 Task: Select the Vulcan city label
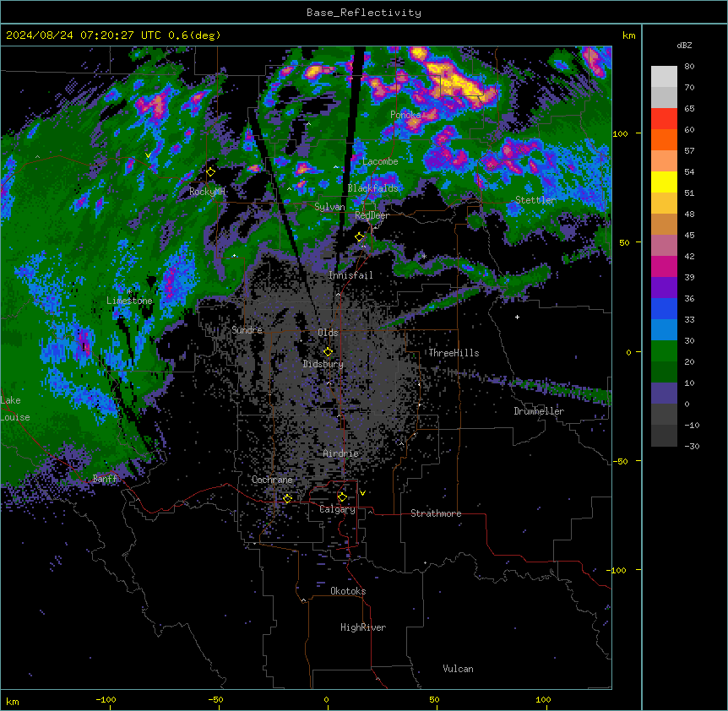tap(459, 669)
